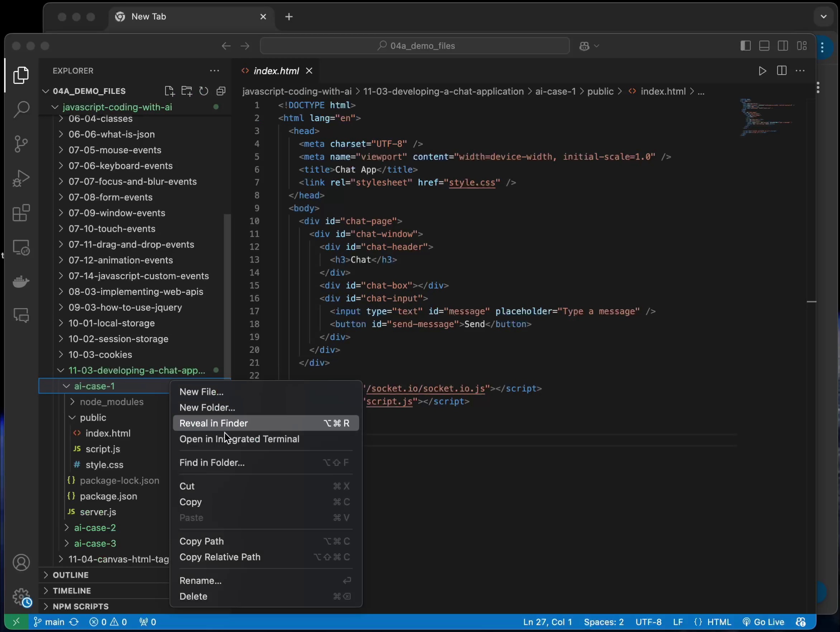The height and width of the screenshot is (632, 840).
Task: Change Spaces: 2 indentation setting
Action: (604, 622)
